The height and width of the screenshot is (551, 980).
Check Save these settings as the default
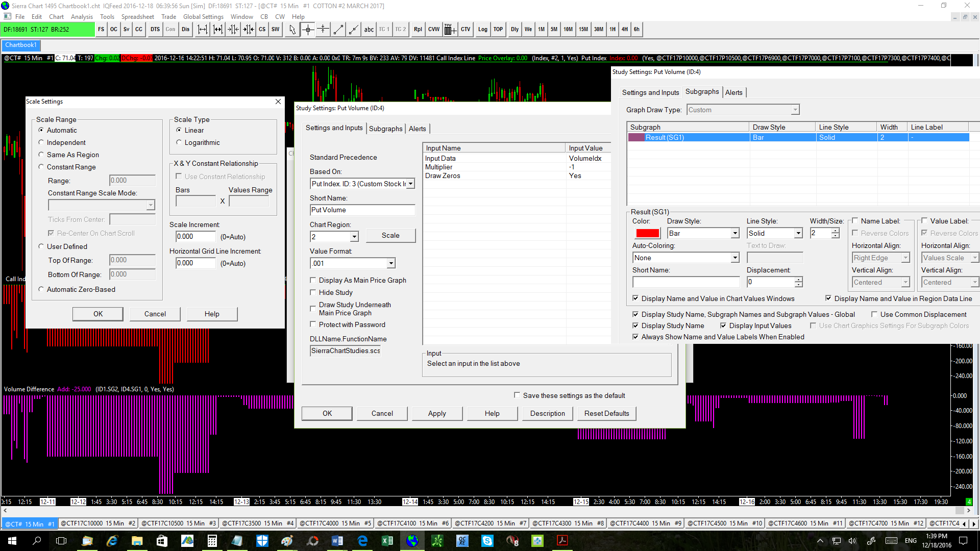click(517, 395)
